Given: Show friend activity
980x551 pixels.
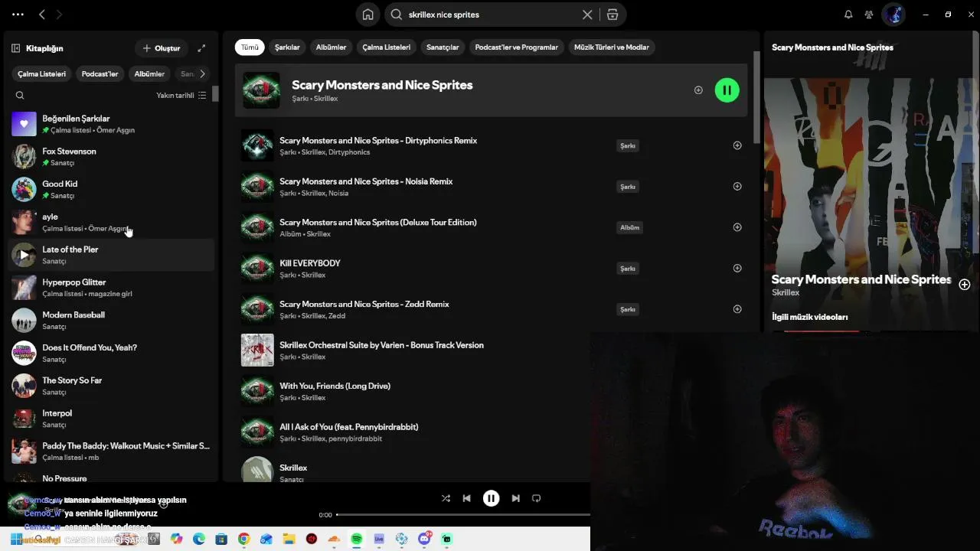Looking at the screenshot, I should coord(869,15).
